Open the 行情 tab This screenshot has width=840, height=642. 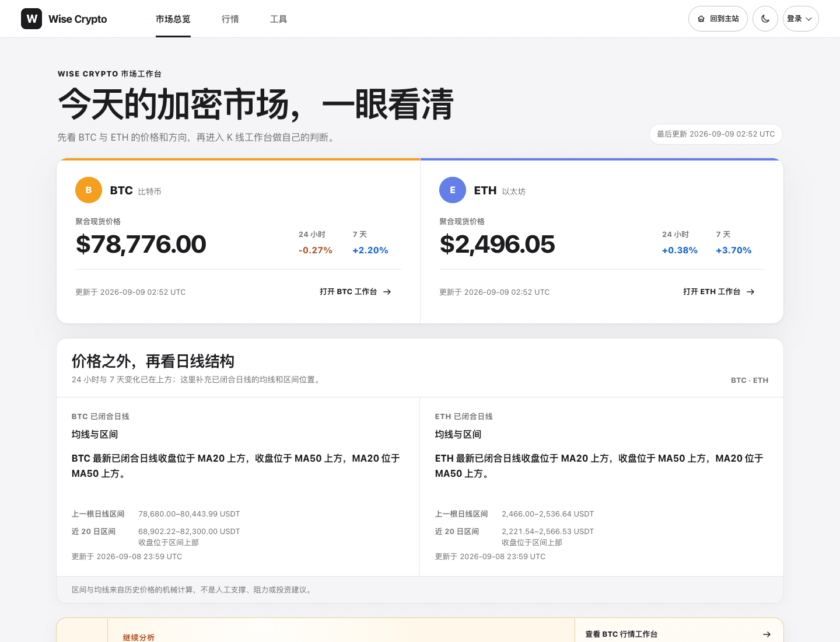point(230,19)
